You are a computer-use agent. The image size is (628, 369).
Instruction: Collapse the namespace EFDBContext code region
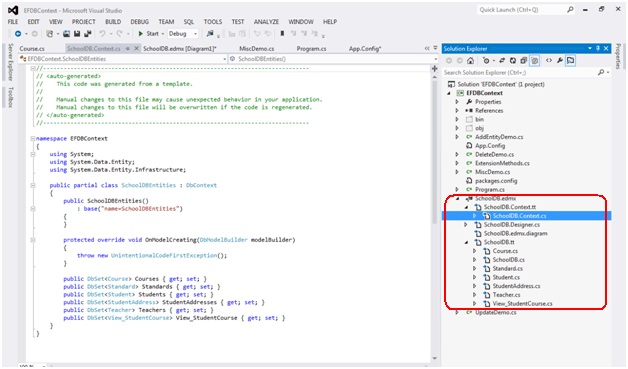[33, 139]
